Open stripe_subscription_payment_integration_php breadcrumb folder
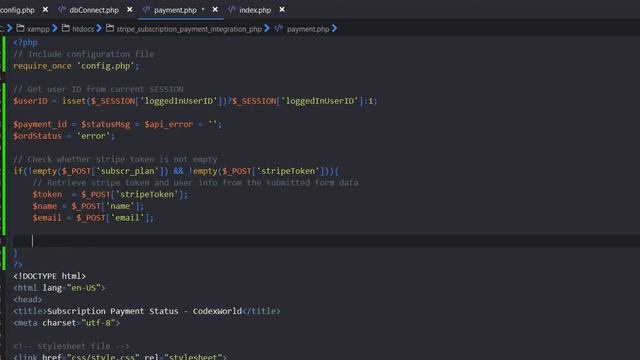 pyautogui.click(x=189, y=29)
